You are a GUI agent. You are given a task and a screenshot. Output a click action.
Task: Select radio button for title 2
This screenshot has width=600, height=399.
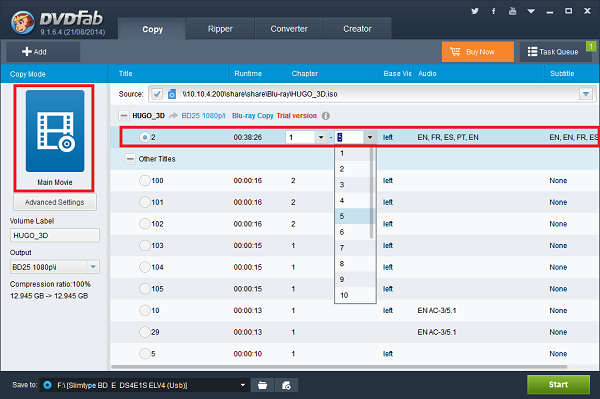(x=145, y=137)
